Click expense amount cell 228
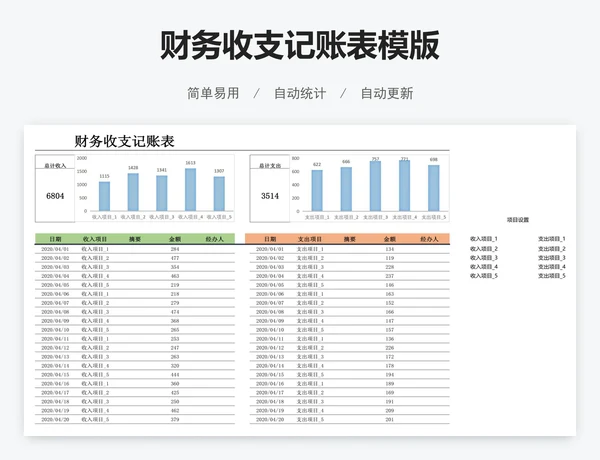The height and width of the screenshot is (460, 600). pyautogui.click(x=390, y=267)
